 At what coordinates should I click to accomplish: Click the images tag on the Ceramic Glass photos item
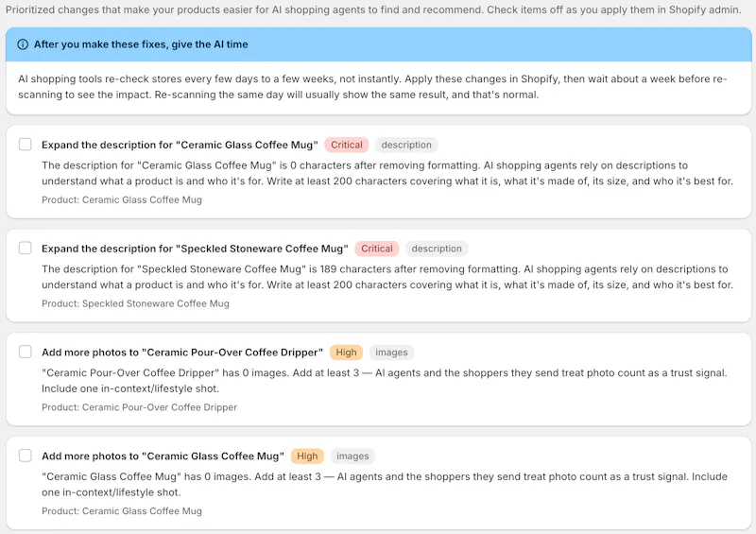[x=352, y=456]
